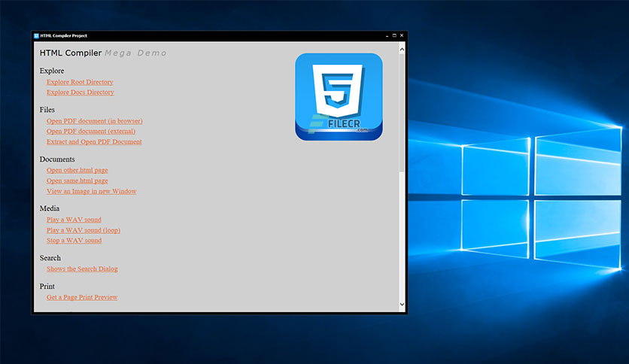Click Play a WAV sound (loop) link
This screenshot has width=629, height=364.
pos(84,230)
